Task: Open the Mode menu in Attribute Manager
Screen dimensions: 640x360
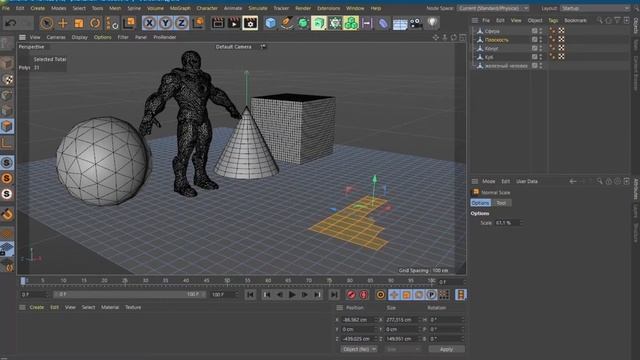Action: point(489,181)
